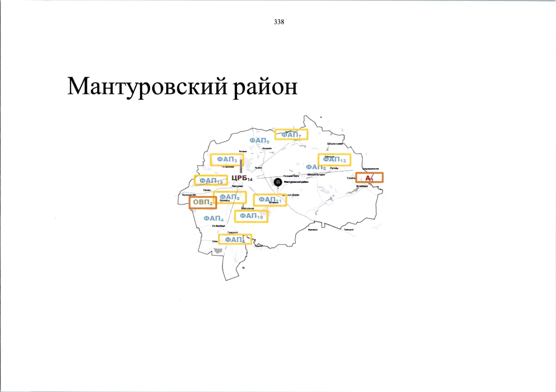Select the bottom ФАП box near Гущино
The image size is (556, 392).
point(235,239)
